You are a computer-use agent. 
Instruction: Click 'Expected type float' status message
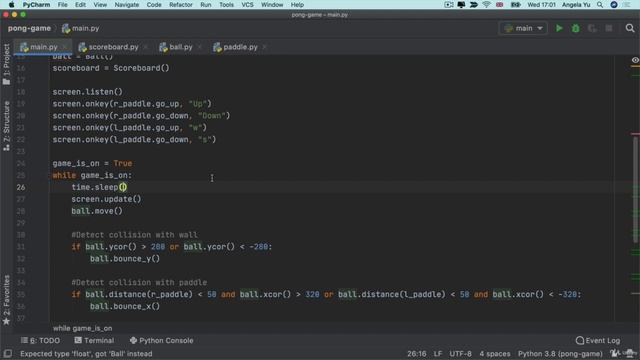pos(86,354)
